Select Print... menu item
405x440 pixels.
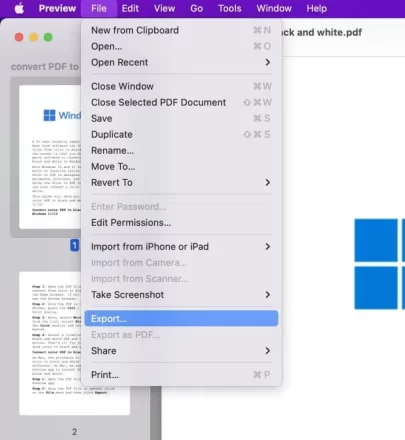181,375
